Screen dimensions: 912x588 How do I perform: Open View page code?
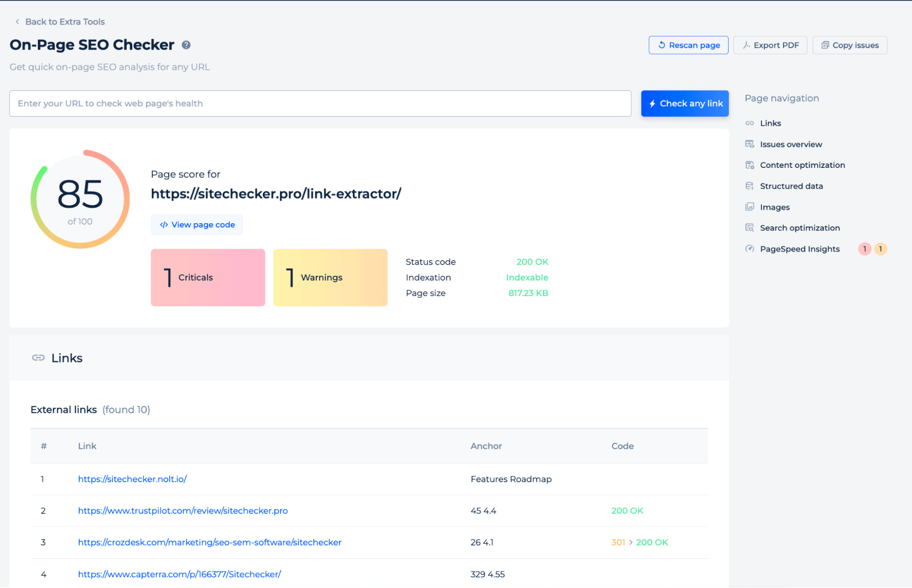pos(197,224)
